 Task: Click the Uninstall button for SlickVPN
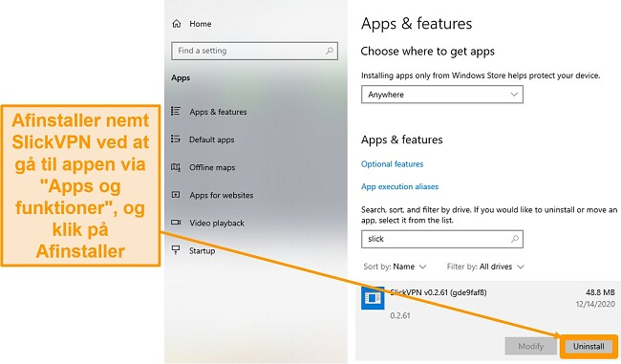589,346
